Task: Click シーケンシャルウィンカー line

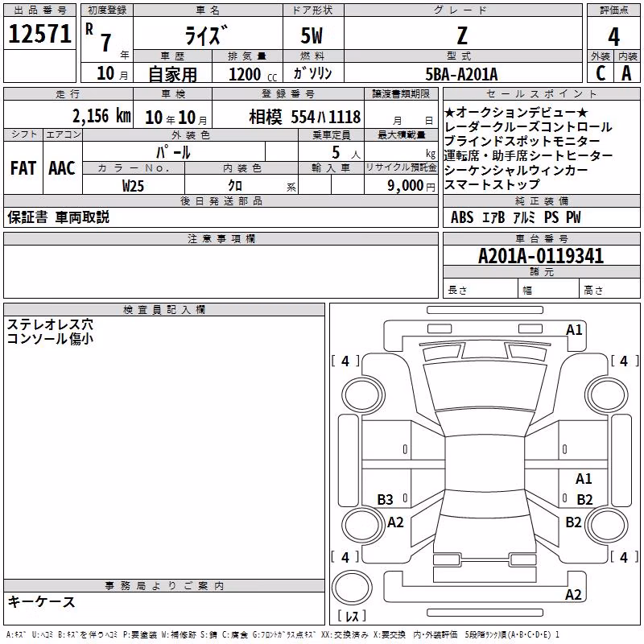Action: [x=516, y=170]
